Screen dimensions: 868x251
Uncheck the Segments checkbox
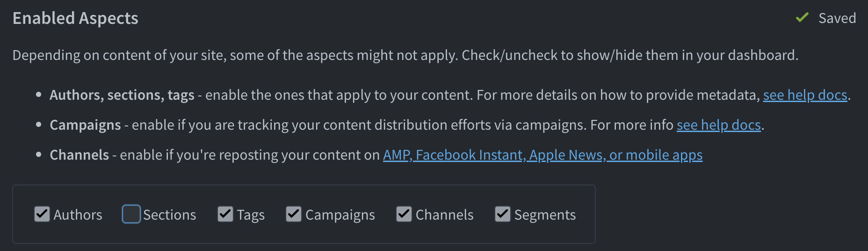pyautogui.click(x=503, y=214)
